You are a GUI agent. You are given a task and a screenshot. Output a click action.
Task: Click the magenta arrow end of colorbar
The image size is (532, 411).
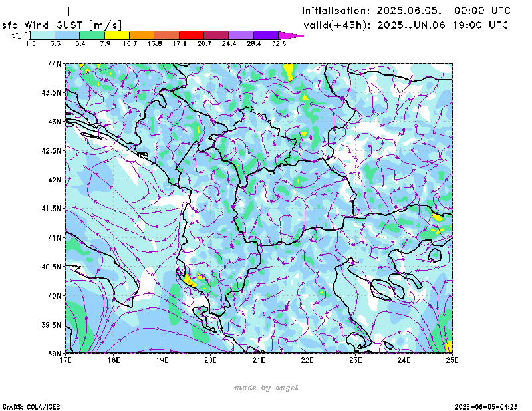290,35
